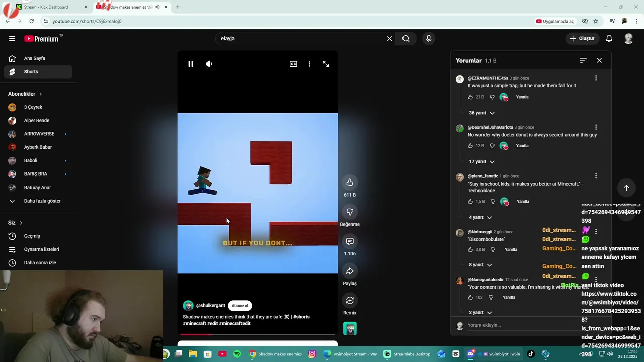Expand Daha fazla göster subscriptions
Viewport: 644px width, 362px height.
tap(38, 201)
